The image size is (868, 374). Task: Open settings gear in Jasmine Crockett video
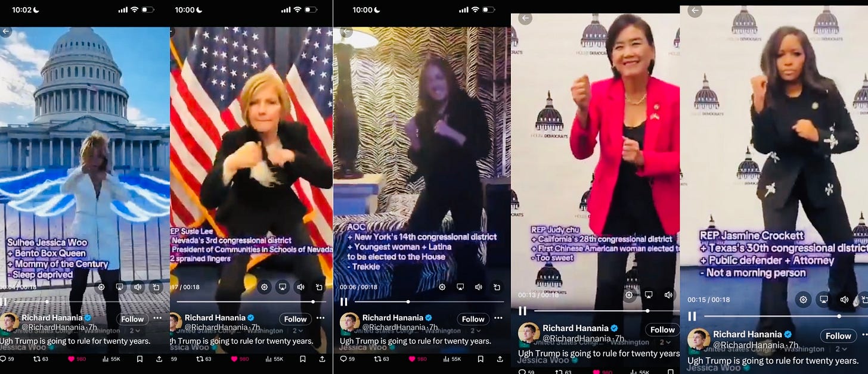[804, 299]
